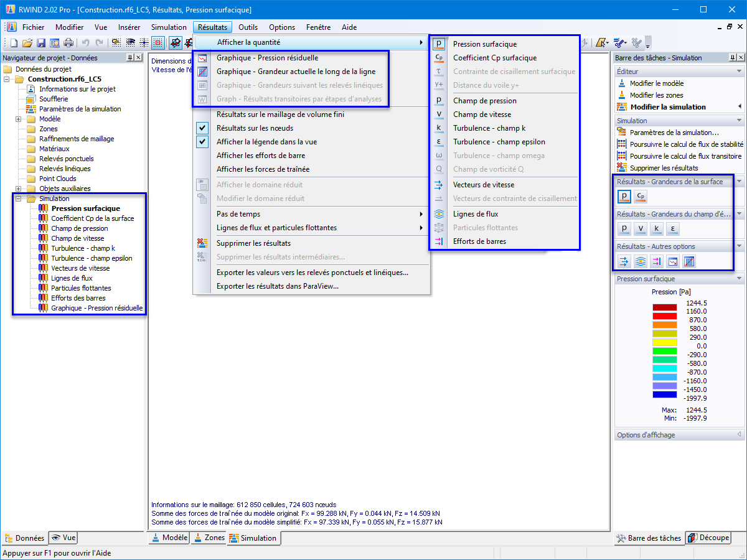The image size is (747, 560).
Task: Click the dark blue legend color swatch
Action: click(664, 394)
